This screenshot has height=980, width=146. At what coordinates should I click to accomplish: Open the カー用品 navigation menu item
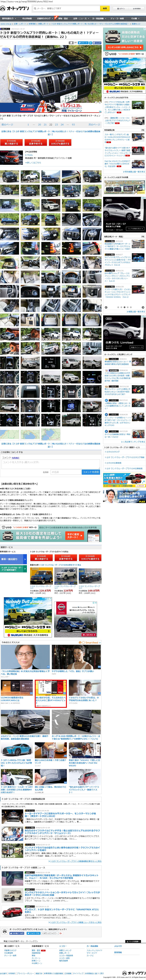[x=98, y=18]
